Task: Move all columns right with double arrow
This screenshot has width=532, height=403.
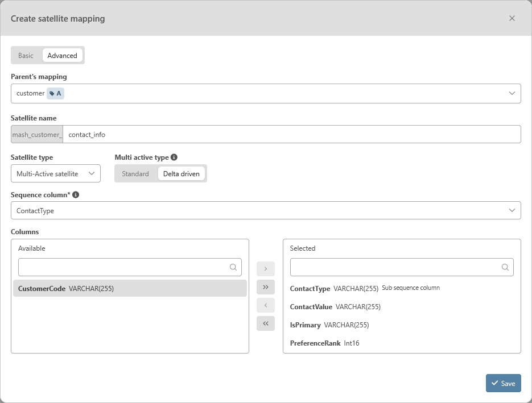Action: [x=265, y=287]
